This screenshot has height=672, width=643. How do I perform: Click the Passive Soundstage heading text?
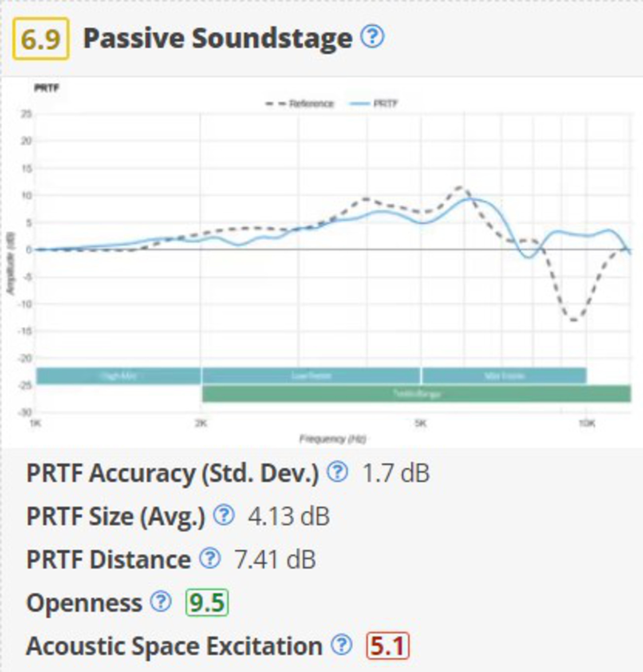point(218,38)
